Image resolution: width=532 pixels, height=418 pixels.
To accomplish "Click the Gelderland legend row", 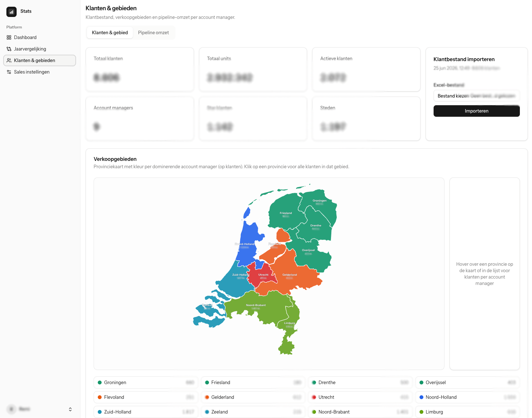I will pos(253,397).
